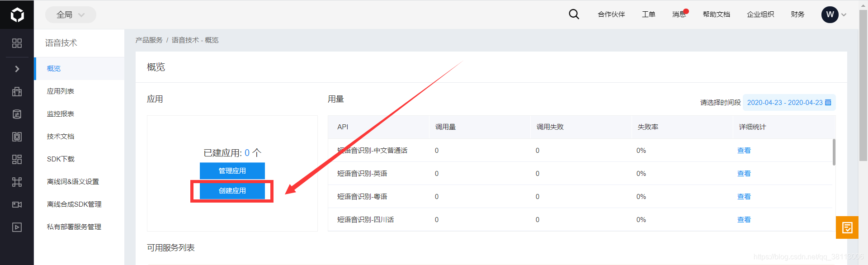Open 工单 in the top navigation
868x265 pixels.
tap(648, 14)
